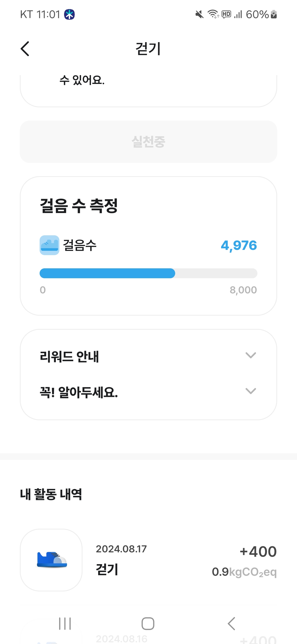Image resolution: width=297 pixels, height=644 pixels.
Task: Tap the 실천중 button
Action: click(x=148, y=142)
